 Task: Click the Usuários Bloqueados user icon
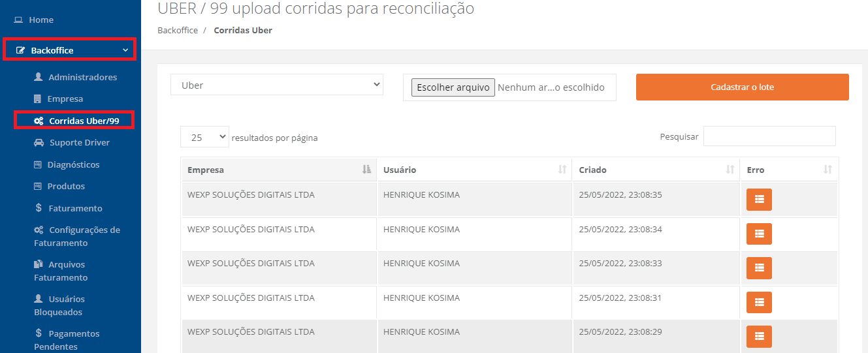(x=38, y=299)
